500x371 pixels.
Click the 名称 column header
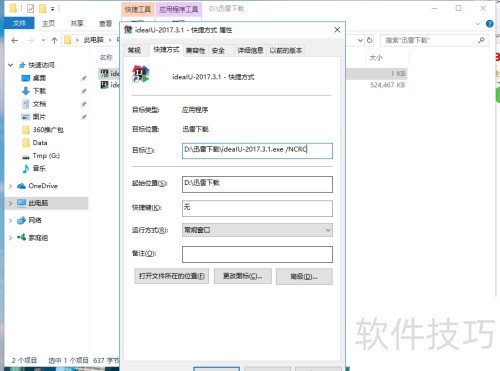coord(106,57)
